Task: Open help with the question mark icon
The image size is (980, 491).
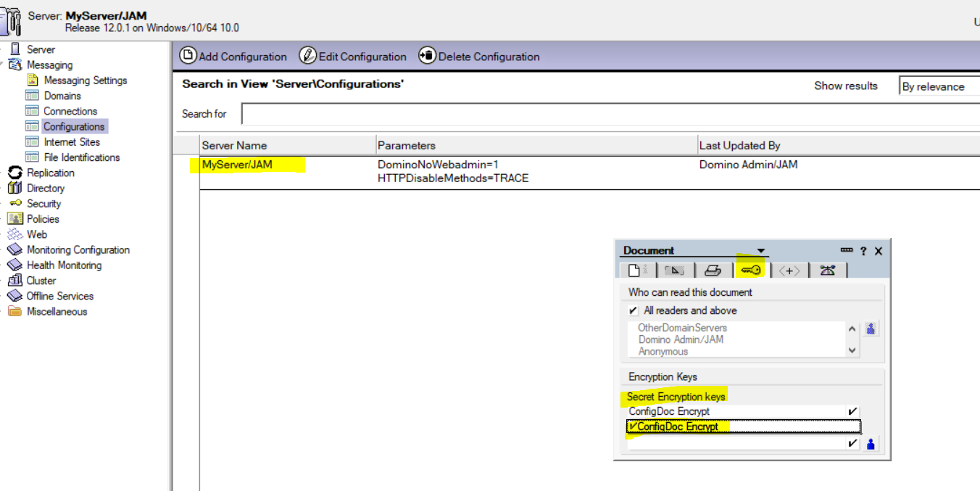Action: 863,251
